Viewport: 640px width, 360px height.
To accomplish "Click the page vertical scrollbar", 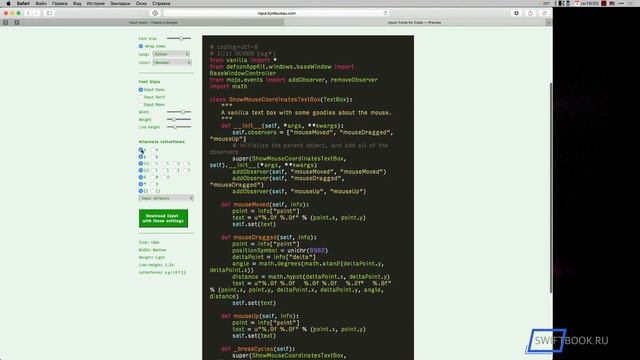I will 551,187.
